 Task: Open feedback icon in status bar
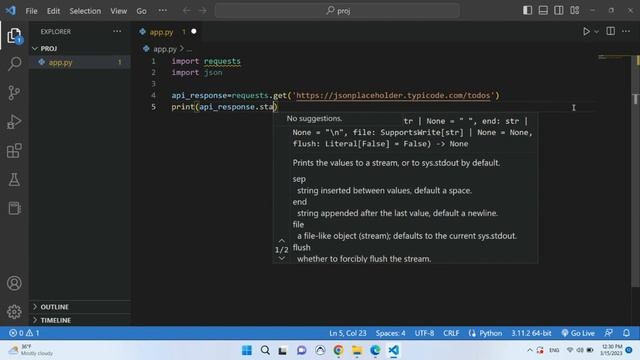tap(609, 333)
